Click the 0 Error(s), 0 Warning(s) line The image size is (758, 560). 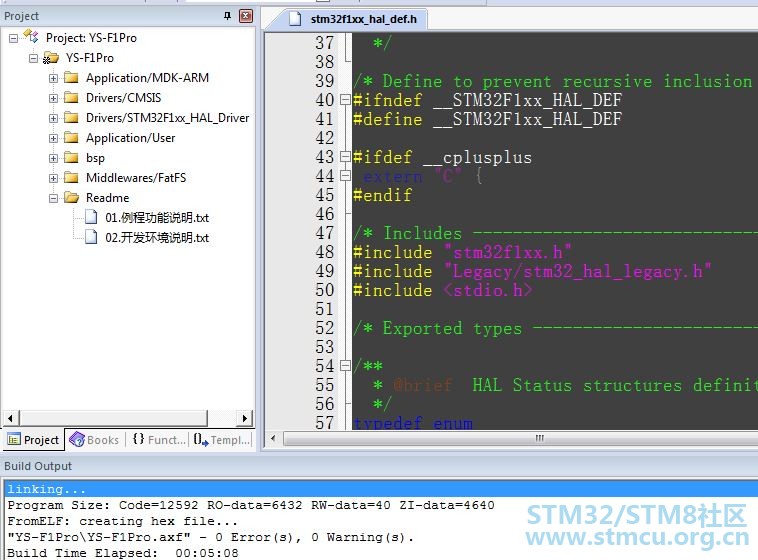tap(210, 537)
